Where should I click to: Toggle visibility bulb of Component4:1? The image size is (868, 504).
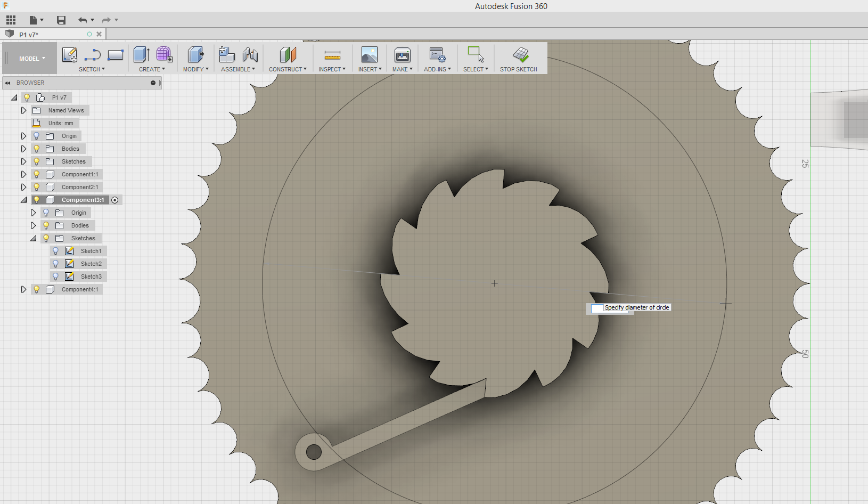pos(37,289)
